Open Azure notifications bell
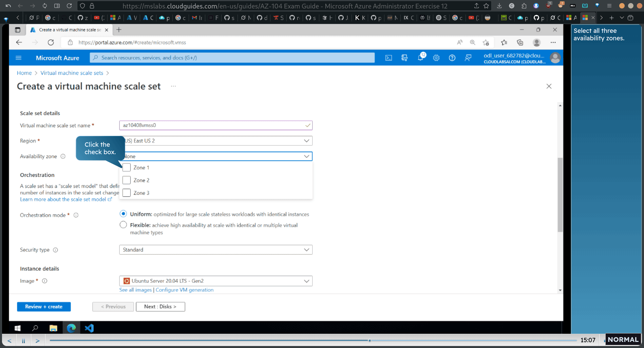The width and height of the screenshot is (644, 348). point(421,58)
